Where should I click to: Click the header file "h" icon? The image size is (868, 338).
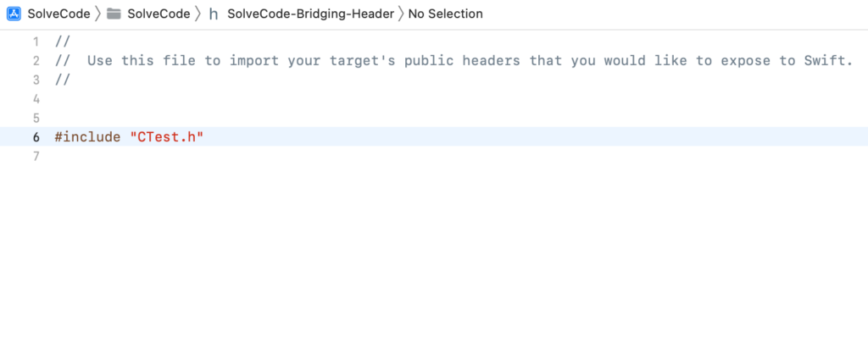tap(213, 14)
